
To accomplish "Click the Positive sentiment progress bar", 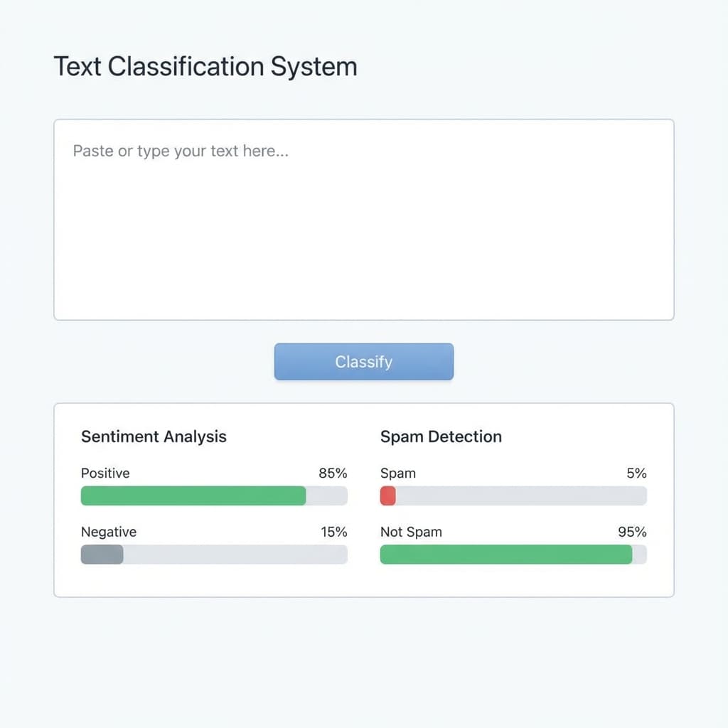I will click(x=213, y=496).
